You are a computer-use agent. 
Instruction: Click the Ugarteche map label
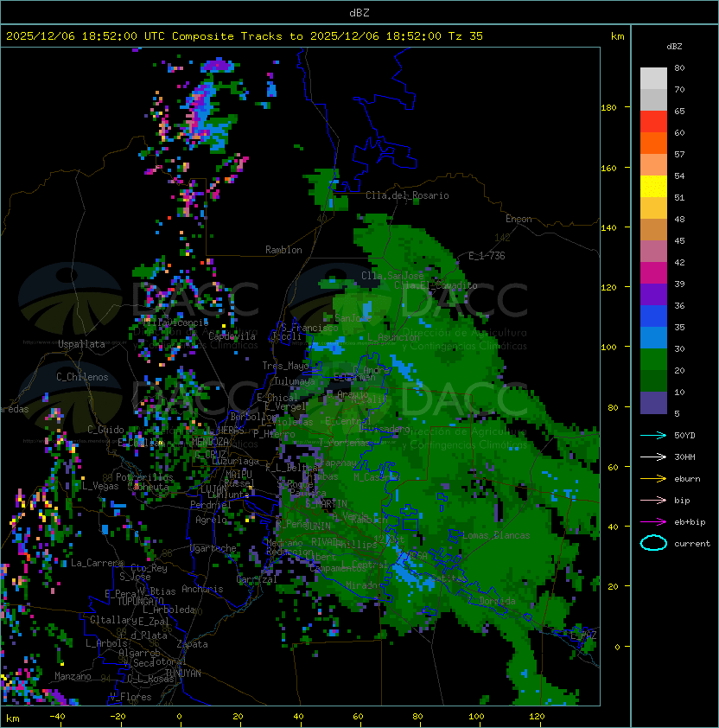213,548
